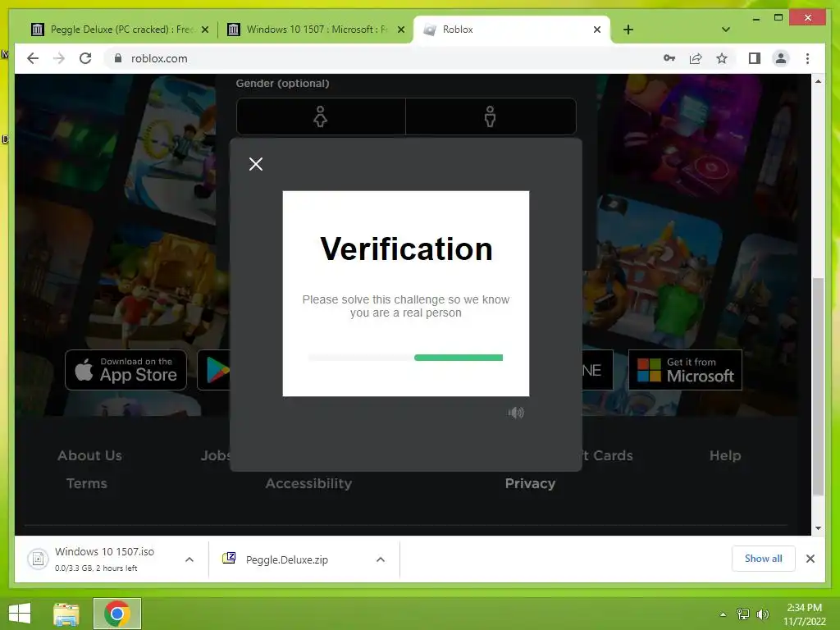Click the scrollbar down arrow
The width and height of the screenshot is (840, 630).
[818, 528]
